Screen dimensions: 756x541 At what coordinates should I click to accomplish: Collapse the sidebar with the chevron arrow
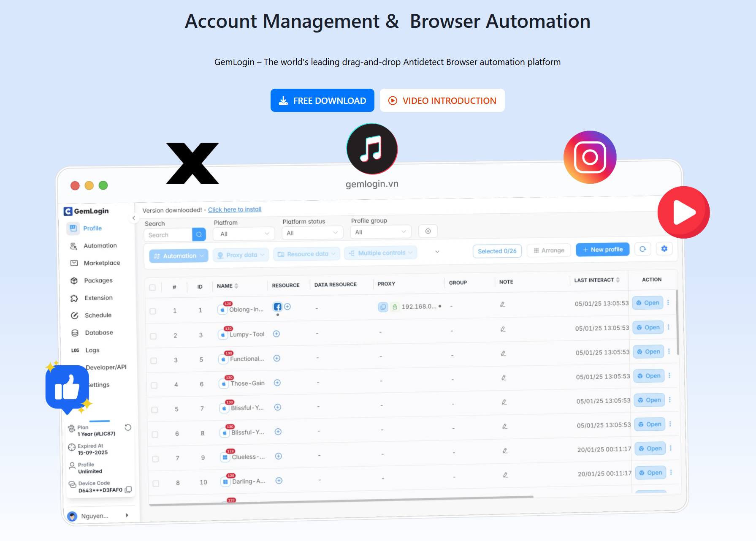coord(134,218)
